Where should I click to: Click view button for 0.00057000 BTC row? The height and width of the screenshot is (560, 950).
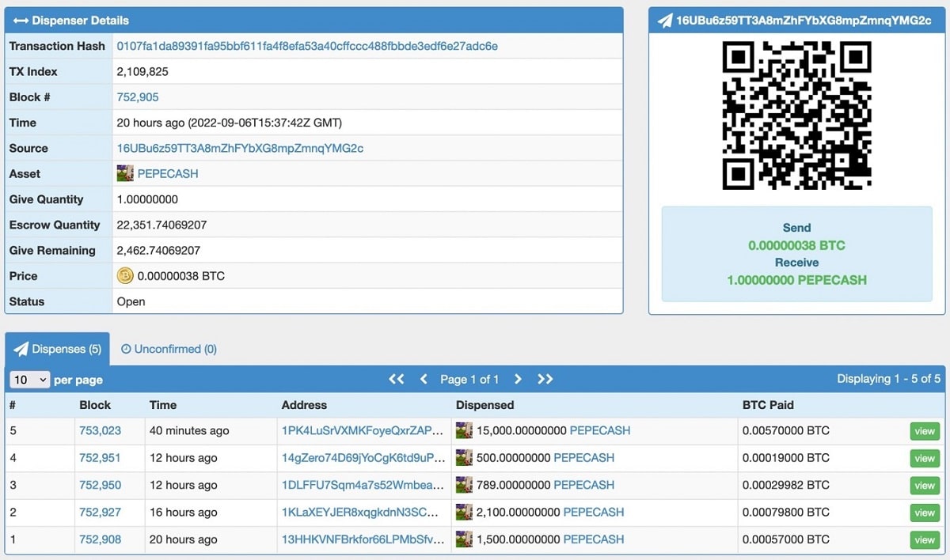[925, 539]
